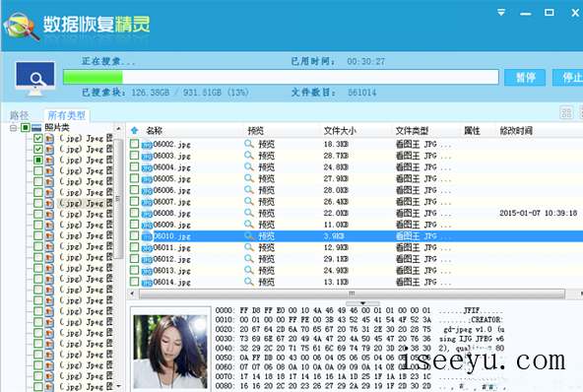Image resolution: width=583 pixels, height=392 pixels.
Task: Click the tree panel vertical scrollbar thumb
Action: pyautogui.click(x=118, y=199)
